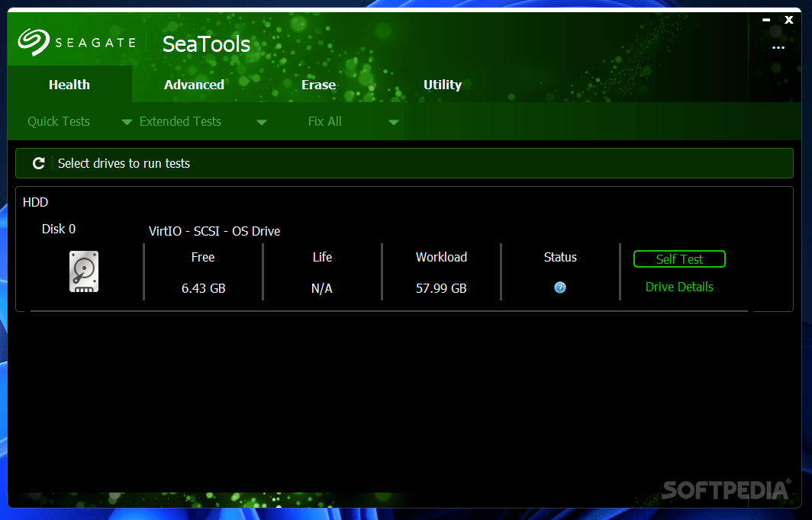Image resolution: width=812 pixels, height=520 pixels.
Task: Open the Drive Details link
Action: (x=679, y=287)
